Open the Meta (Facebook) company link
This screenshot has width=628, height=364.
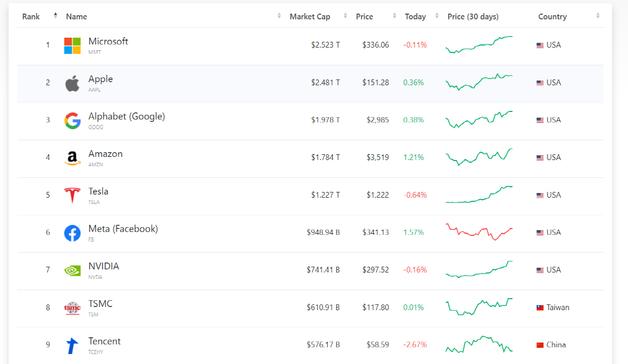pos(123,229)
